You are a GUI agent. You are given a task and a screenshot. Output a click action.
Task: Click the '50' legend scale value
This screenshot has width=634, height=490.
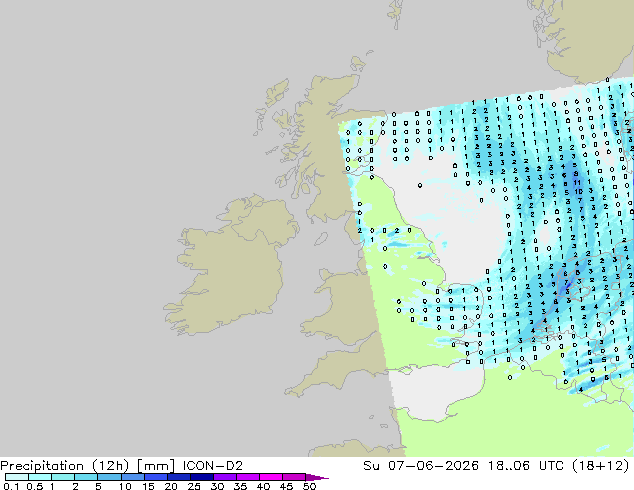point(309,486)
